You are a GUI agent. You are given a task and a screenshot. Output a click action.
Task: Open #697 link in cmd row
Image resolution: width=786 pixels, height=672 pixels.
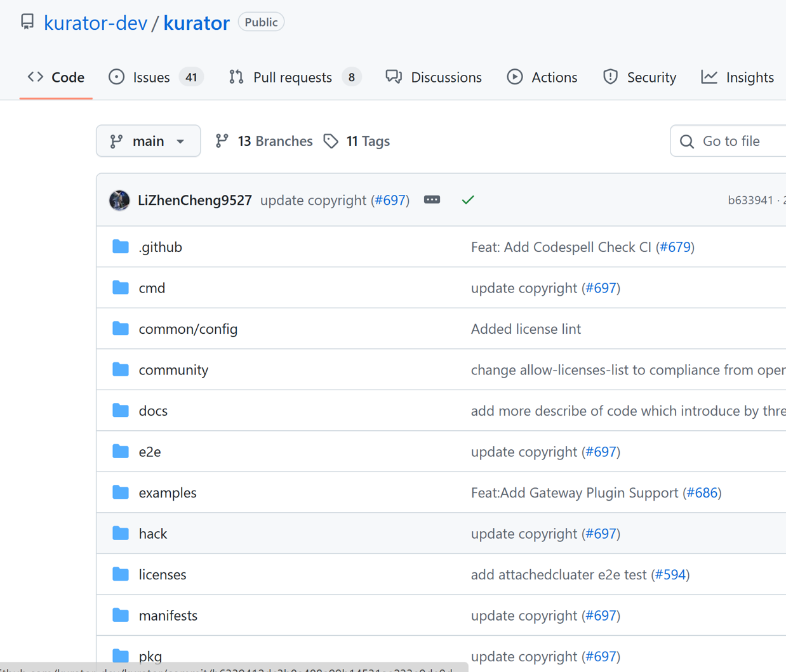pos(601,288)
